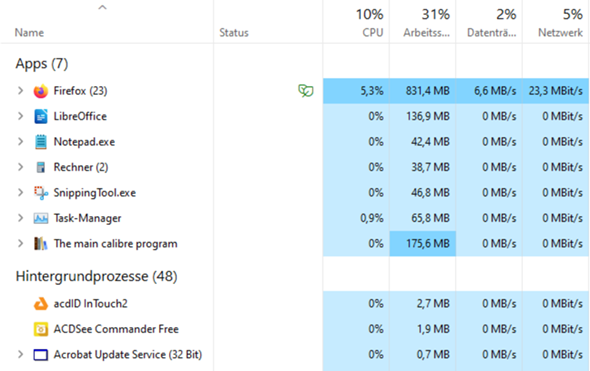Expand the Firefox (23) process group
Screen dimensions: 590x371
pyautogui.click(x=20, y=91)
